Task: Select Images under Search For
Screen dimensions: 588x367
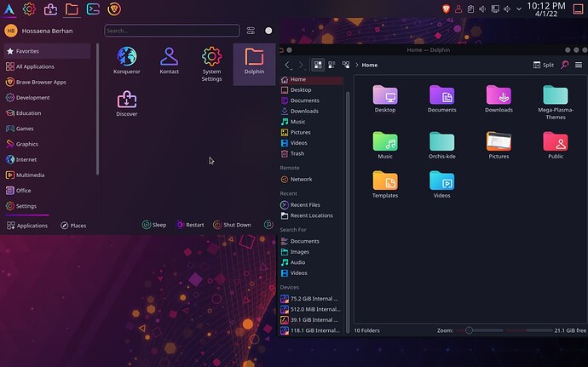Action: (311, 252)
